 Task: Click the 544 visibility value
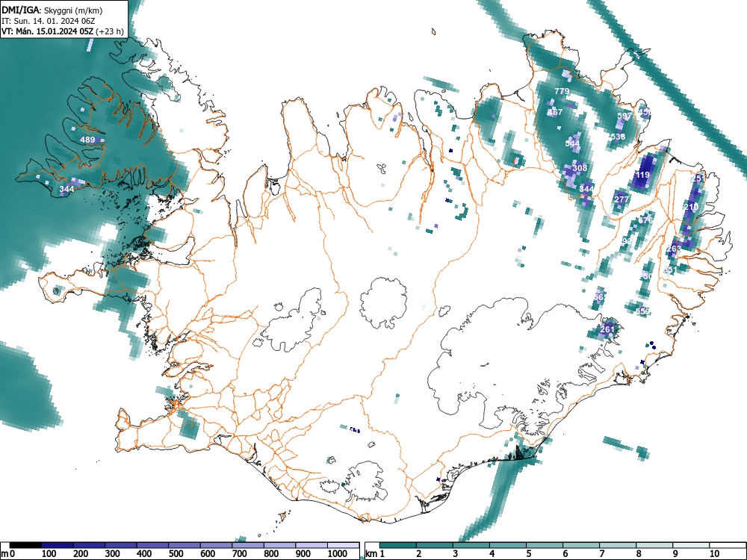[572, 143]
